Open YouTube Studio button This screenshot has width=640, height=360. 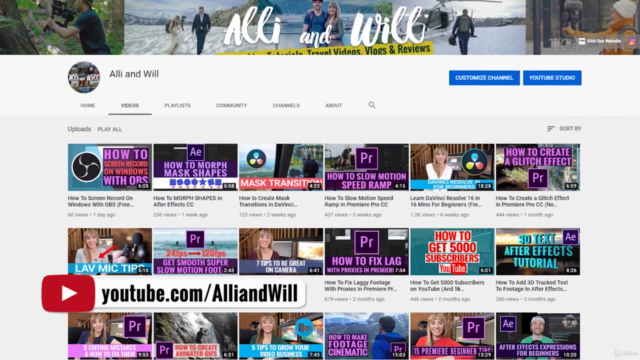[552, 78]
